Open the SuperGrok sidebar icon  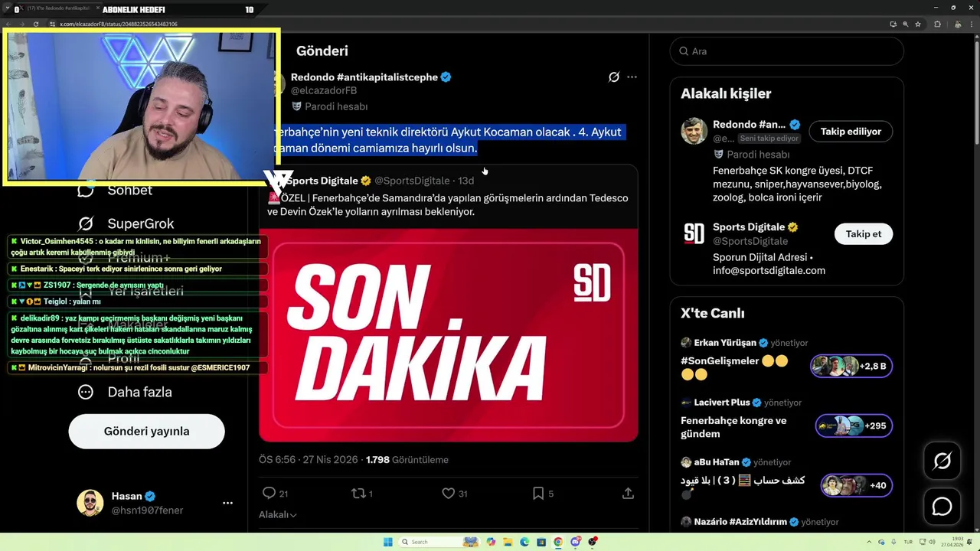click(86, 223)
